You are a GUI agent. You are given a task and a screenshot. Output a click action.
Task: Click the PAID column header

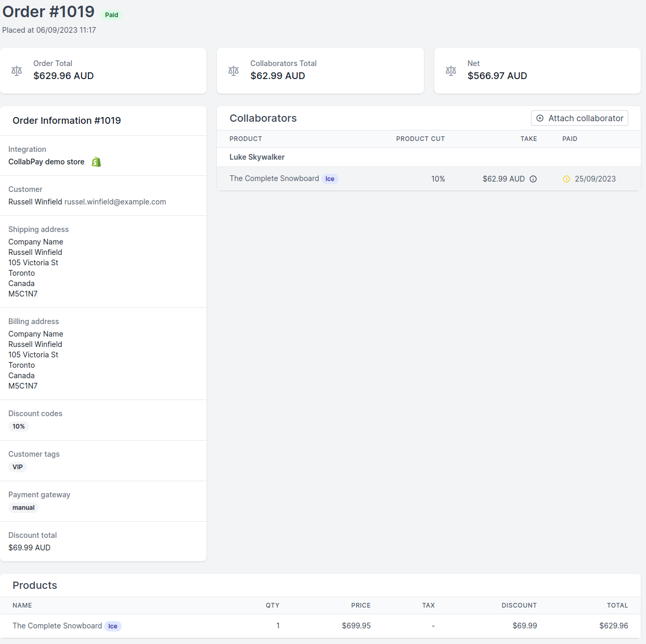pyautogui.click(x=570, y=139)
